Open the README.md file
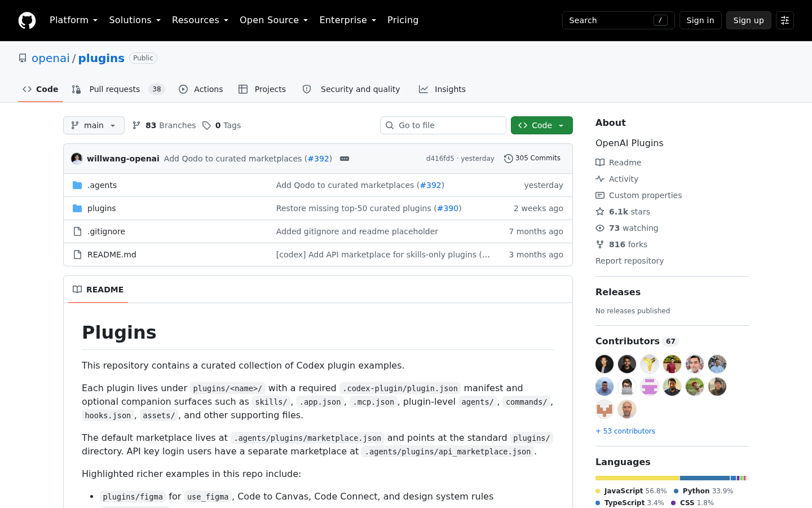Screen dimensions: 812x508 click(112, 255)
